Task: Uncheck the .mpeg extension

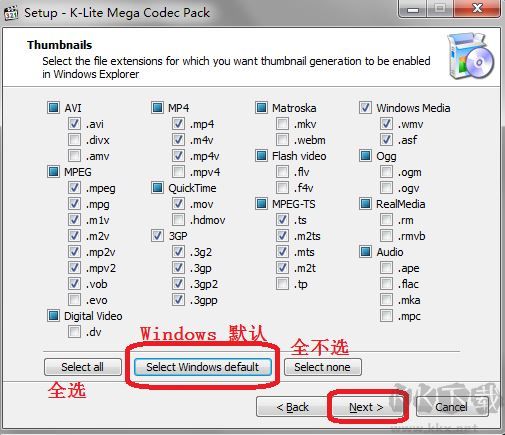Action: click(74, 188)
